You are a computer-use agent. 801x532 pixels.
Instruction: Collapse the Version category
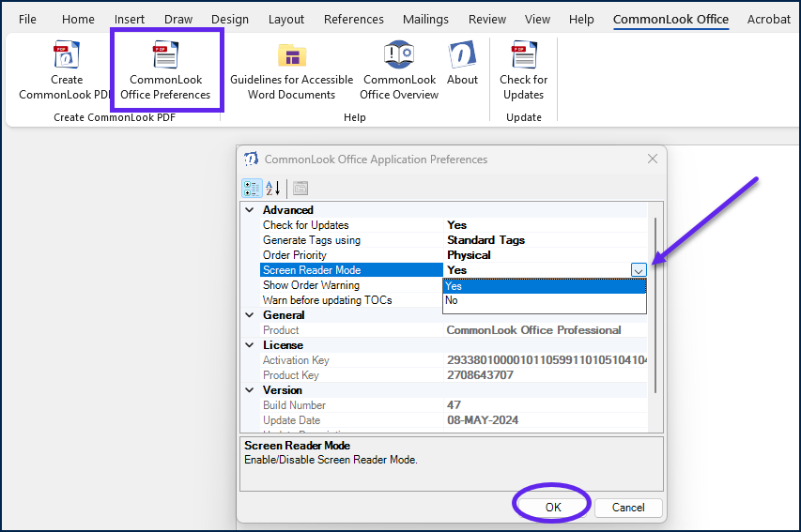click(x=250, y=390)
